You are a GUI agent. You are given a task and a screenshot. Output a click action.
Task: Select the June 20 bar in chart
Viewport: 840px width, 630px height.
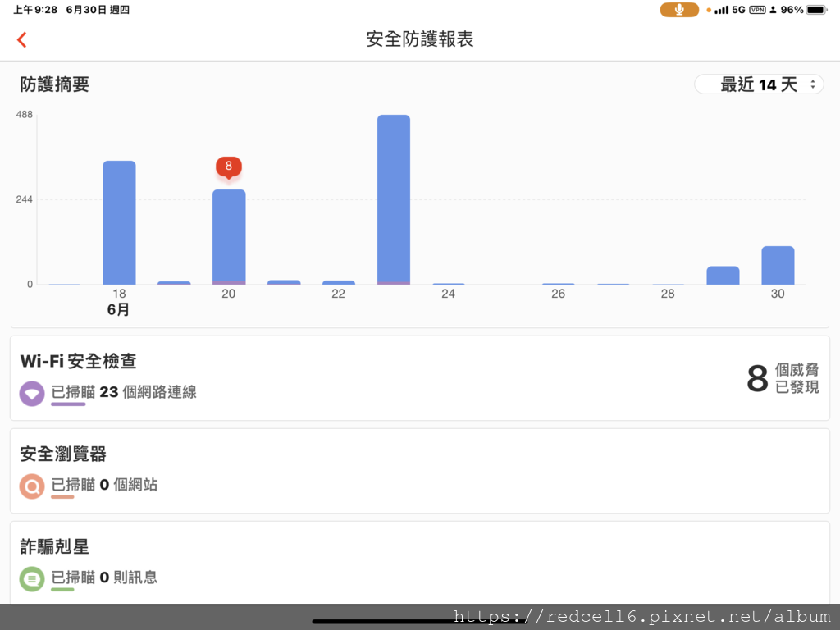pyautogui.click(x=230, y=237)
